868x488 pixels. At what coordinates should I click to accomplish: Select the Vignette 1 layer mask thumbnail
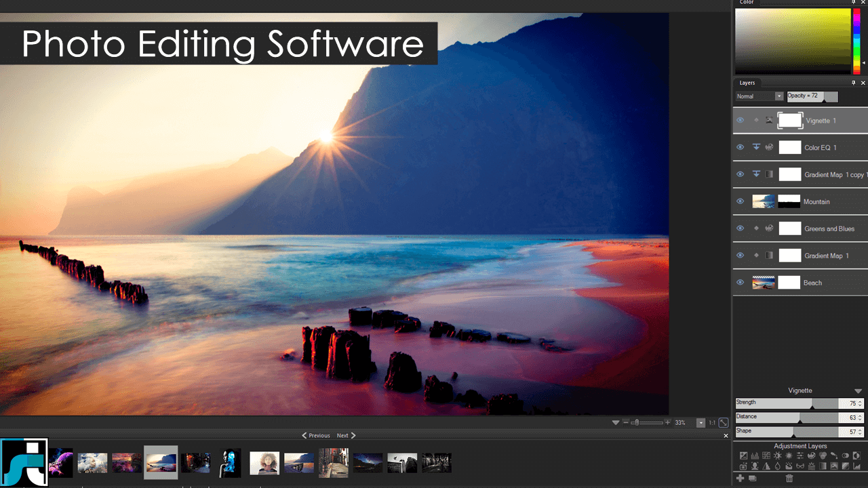[790, 120]
